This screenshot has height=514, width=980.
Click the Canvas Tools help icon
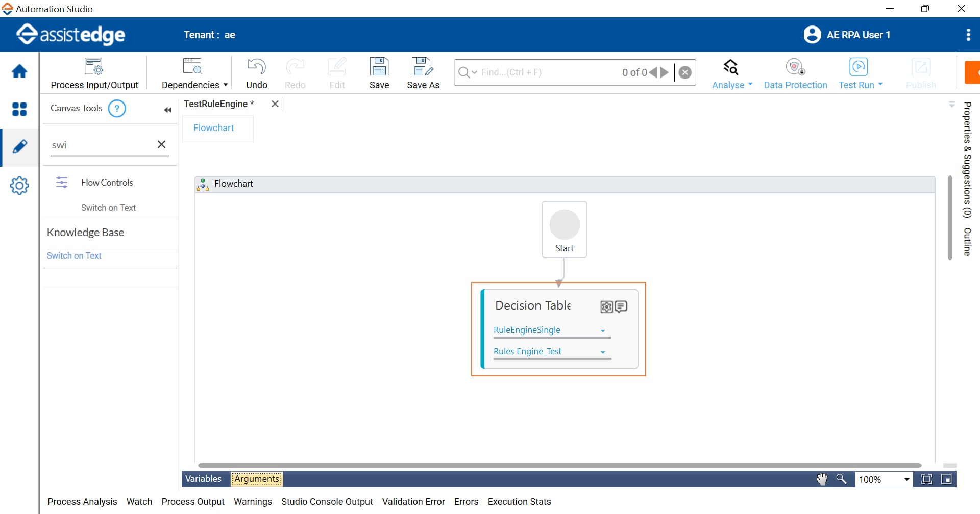tap(117, 109)
